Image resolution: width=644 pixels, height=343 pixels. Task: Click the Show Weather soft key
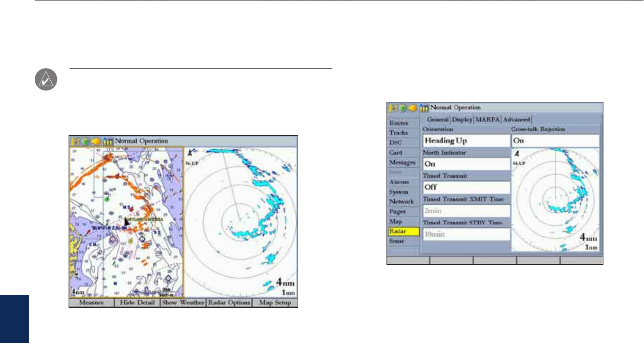183,303
